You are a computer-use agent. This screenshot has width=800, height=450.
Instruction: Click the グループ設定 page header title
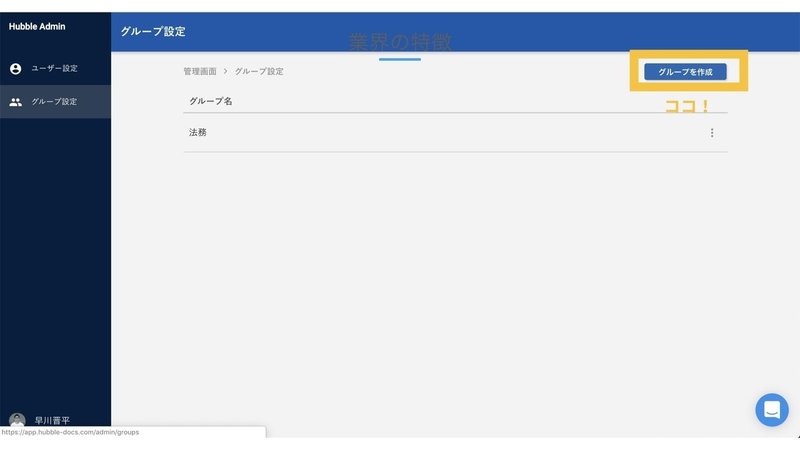pos(153,32)
